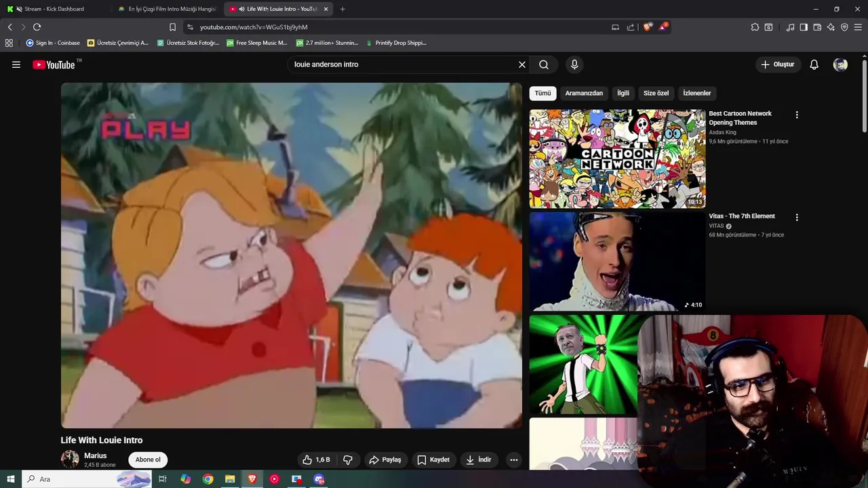This screenshot has height=488, width=868.
Task: Open the Vitas 7th Element video thumbnail
Action: [x=617, y=261]
